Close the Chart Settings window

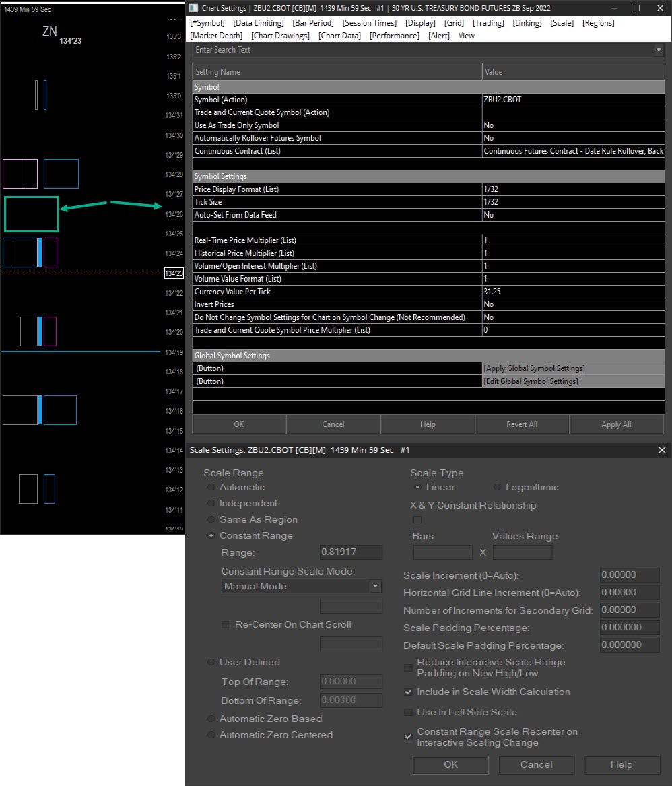[x=660, y=8]
